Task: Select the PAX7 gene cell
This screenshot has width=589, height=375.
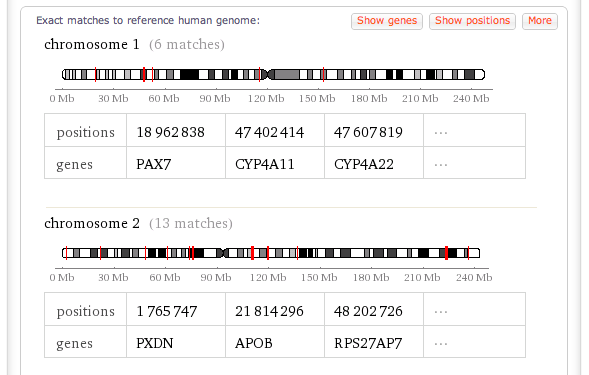Action: coord(176,163)
